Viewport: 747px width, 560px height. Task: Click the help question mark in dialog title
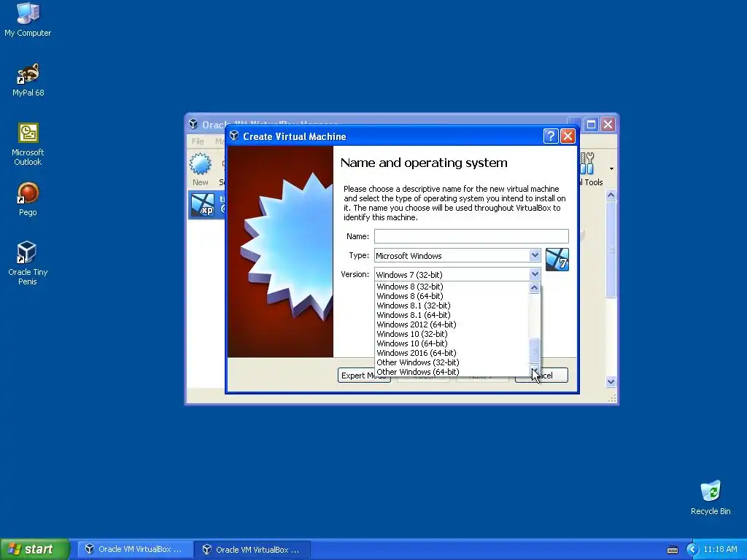point(551,136)
